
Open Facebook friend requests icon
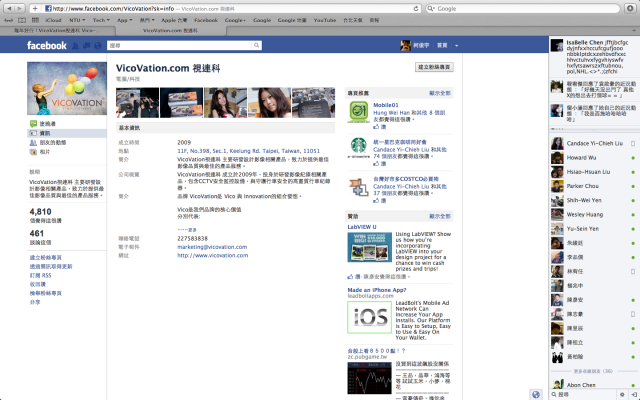click(75, 46)
